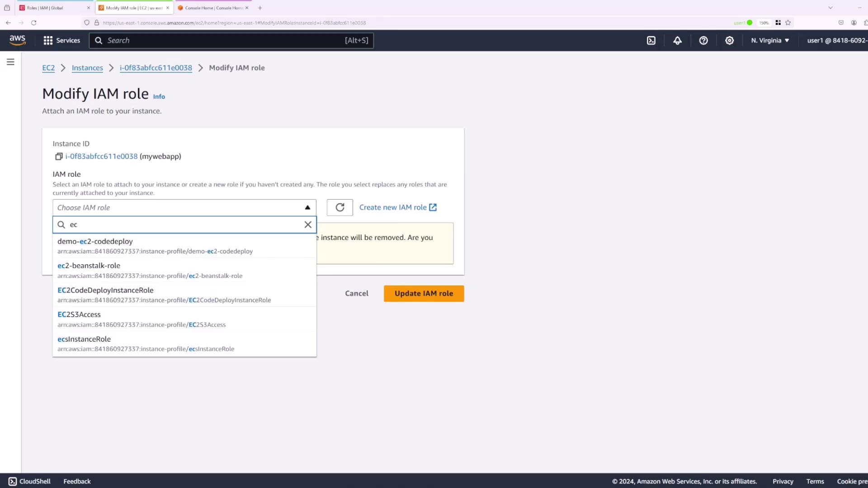The height and width of the screenshot is (488, 868).
Task: Click the Update IAM role button
Action: [424, 293]
